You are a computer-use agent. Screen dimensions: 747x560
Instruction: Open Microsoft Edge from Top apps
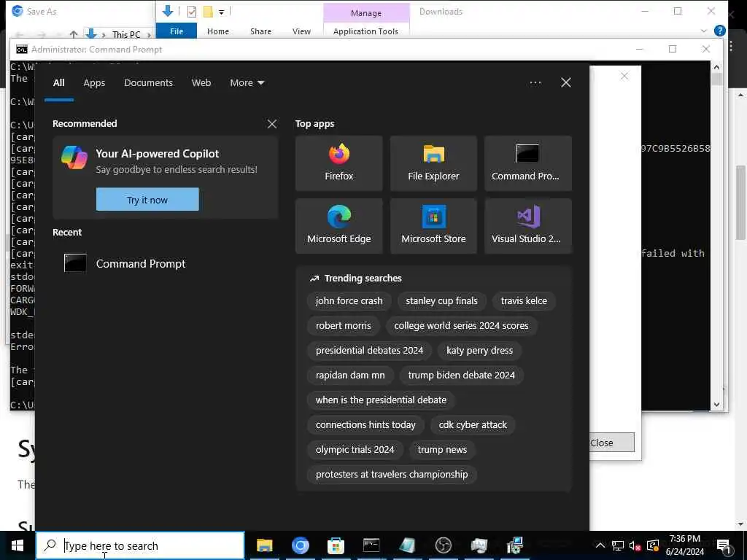338,226
